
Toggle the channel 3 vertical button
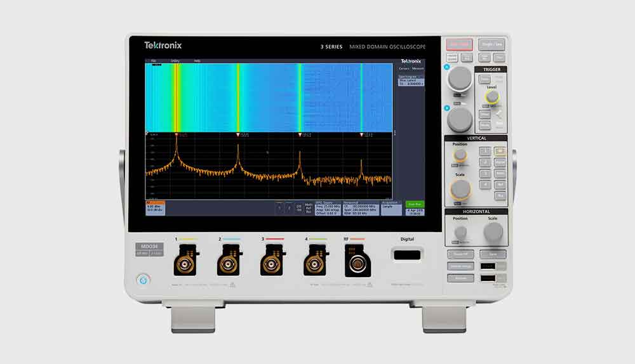[485, 174]
